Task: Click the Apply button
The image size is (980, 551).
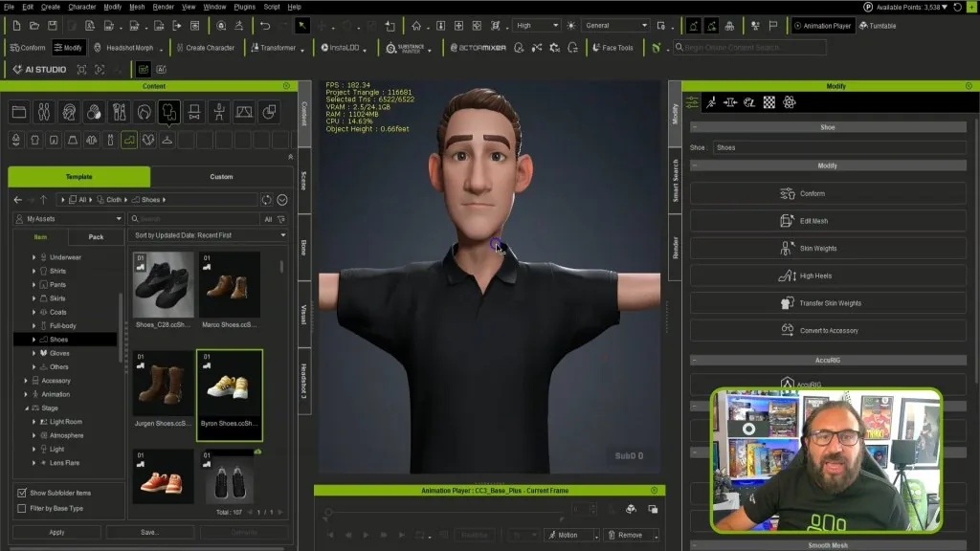Action: [56, 532]
